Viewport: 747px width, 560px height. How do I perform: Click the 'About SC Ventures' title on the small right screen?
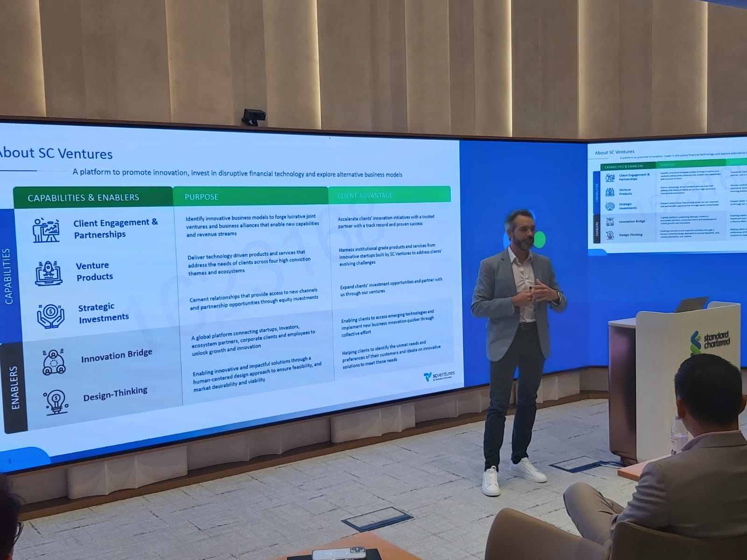[x=614, y=152]
